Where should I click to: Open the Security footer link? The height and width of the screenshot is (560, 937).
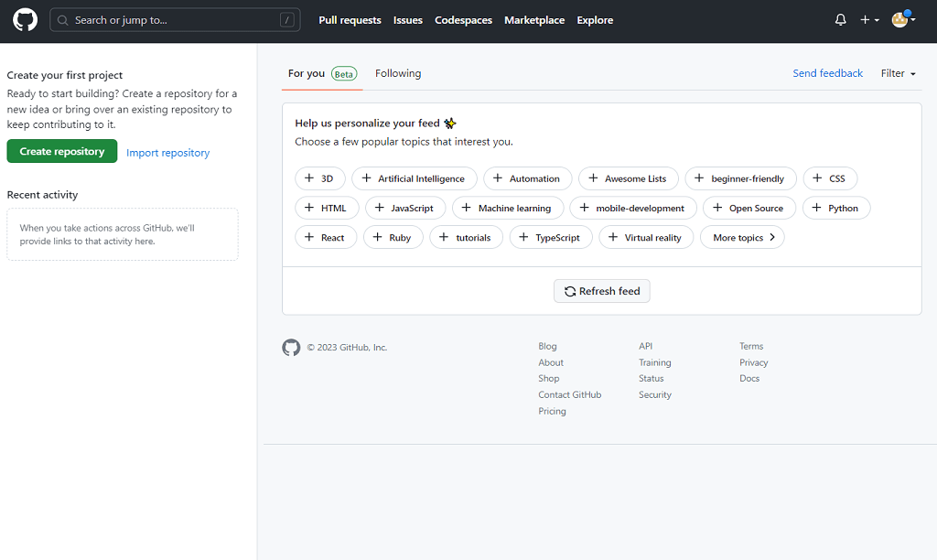(655, 394)
